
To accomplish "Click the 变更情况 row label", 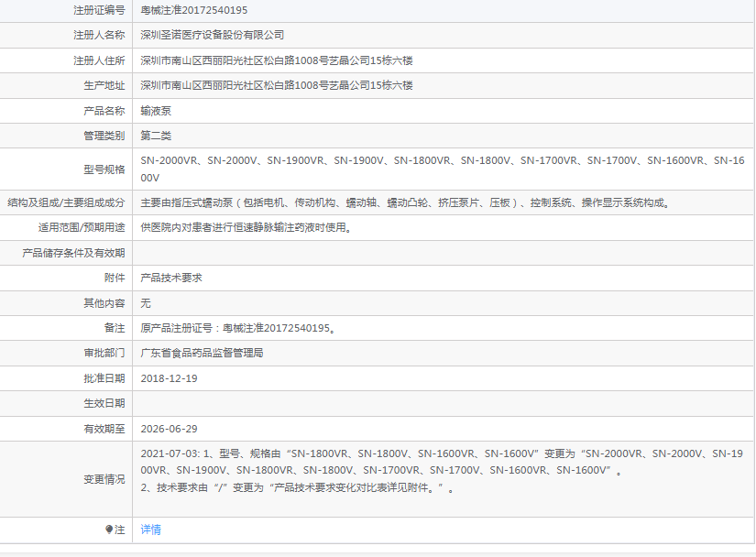I will [104, 479].
